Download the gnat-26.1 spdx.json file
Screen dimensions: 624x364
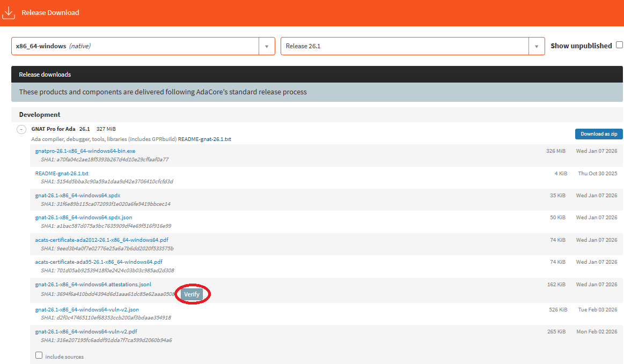pyautogui.click(x=84, y=218)
